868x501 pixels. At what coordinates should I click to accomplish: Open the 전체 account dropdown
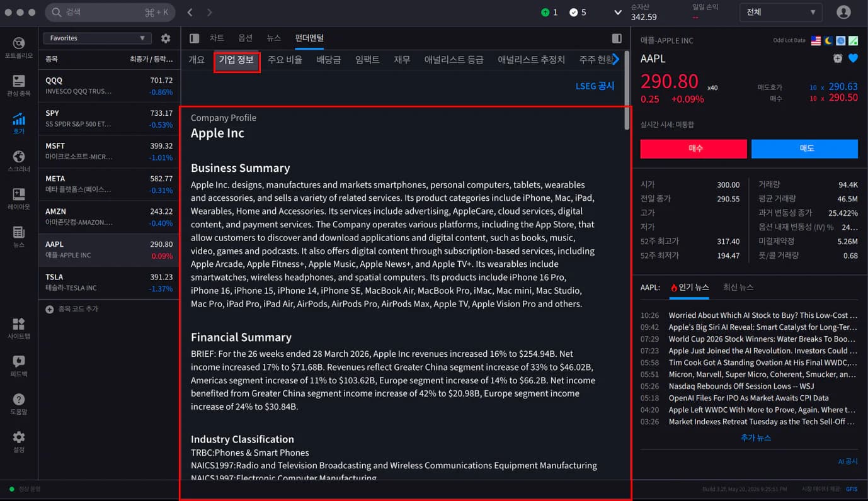click(x=781, y=12)
